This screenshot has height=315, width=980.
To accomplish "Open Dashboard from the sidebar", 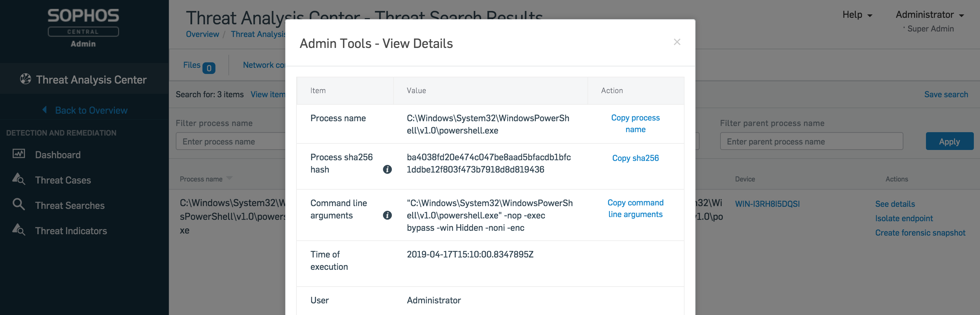I will tap(58, 155).
